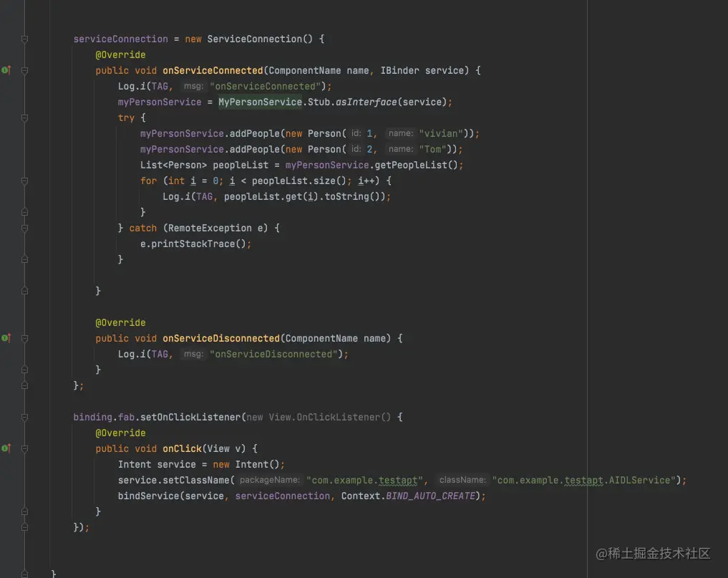
Task: Click the "vivian" string literal
Action: pyautogui.click(x=441, y=133)
